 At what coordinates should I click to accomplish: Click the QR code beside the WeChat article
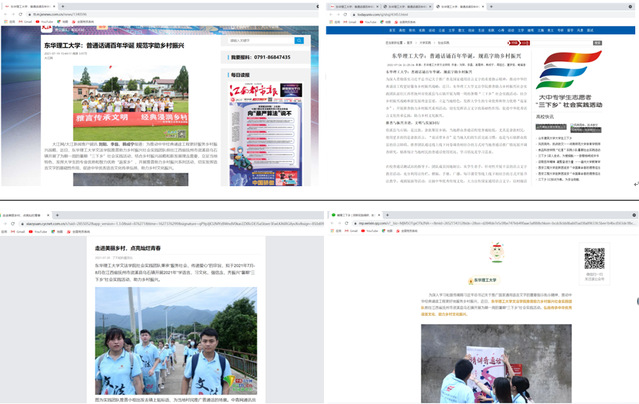click(x=594, y=258)
